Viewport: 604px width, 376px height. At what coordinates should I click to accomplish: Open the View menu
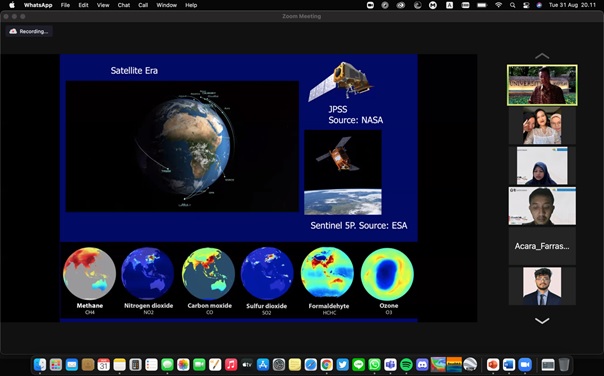pyautogui.click(x=103, y=5)
